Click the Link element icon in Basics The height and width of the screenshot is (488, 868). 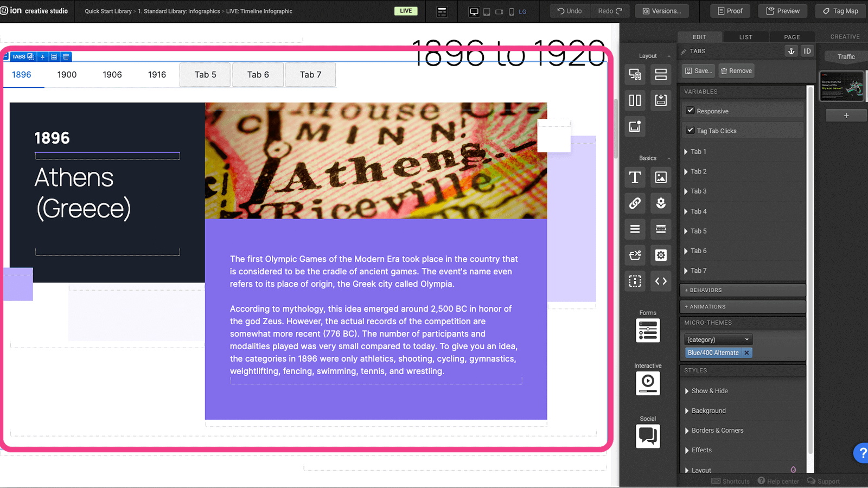635,203
